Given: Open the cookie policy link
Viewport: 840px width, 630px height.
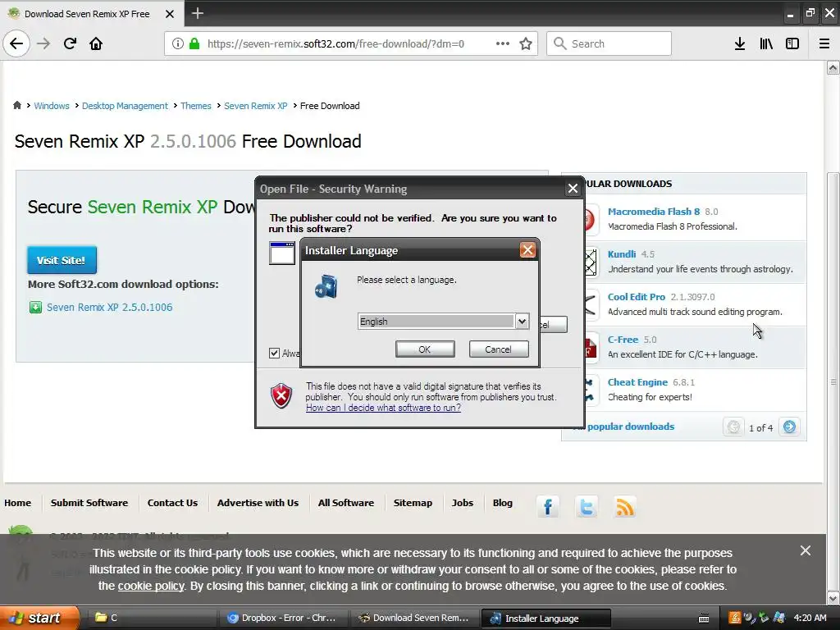Looking at the screenshot, I should tap(151, 586).
